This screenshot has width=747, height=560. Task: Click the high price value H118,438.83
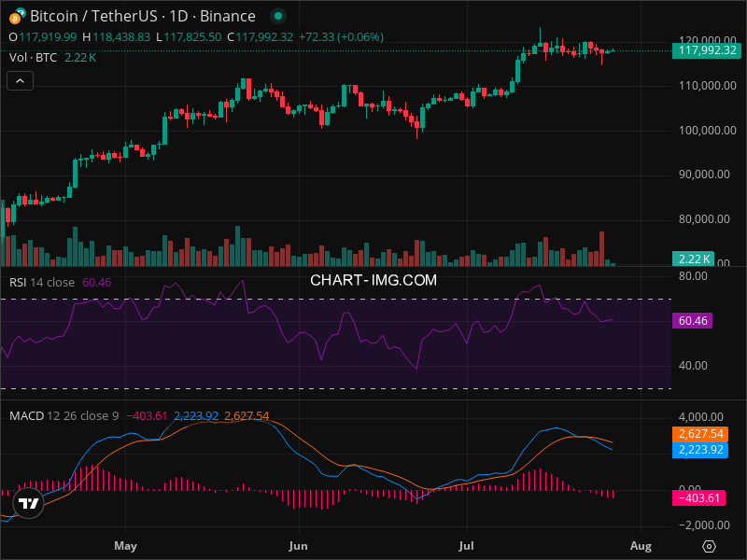click(116, 37)
